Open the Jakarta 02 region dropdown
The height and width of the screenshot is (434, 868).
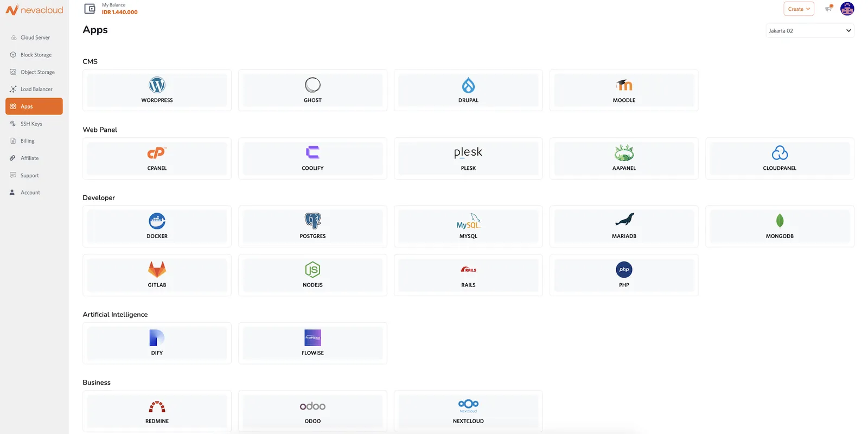tap(809, 31)
